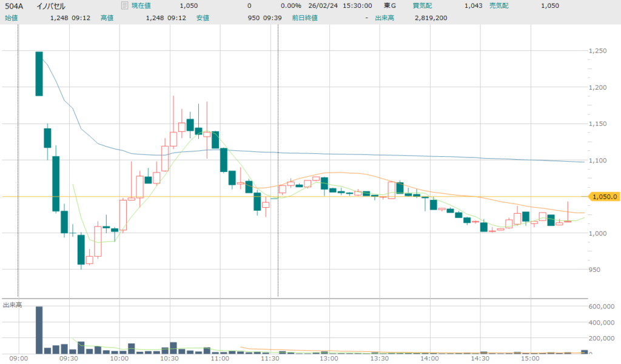Click the 2,819,200 volume value

pyautogui.click(x=431, y=18)
